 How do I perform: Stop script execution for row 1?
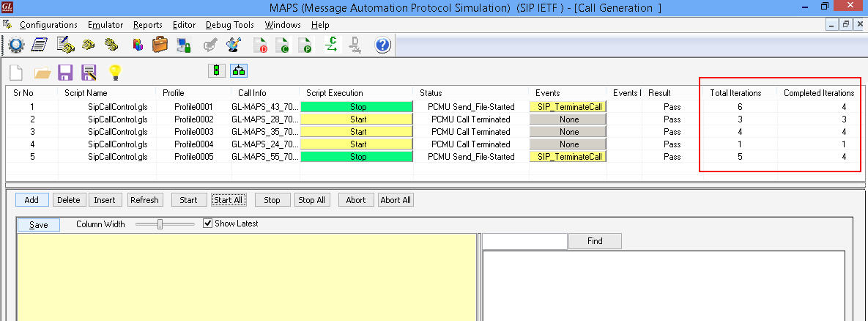358,106
